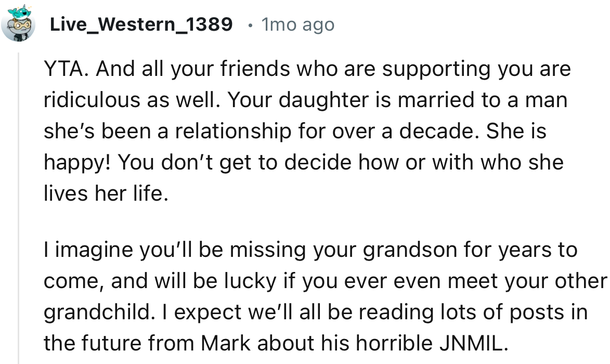Open the Live_Western_1389 profile link
The height and width of the screenshot is (364, 610).
(x=141, y=24)
